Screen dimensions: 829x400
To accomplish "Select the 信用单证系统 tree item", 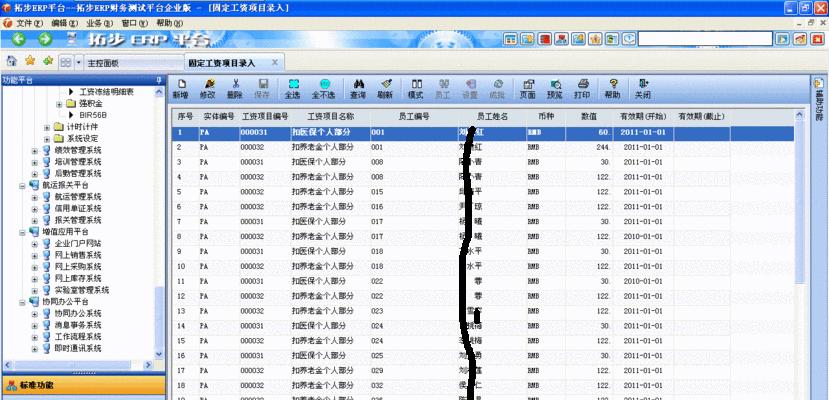I will point(78,208).
